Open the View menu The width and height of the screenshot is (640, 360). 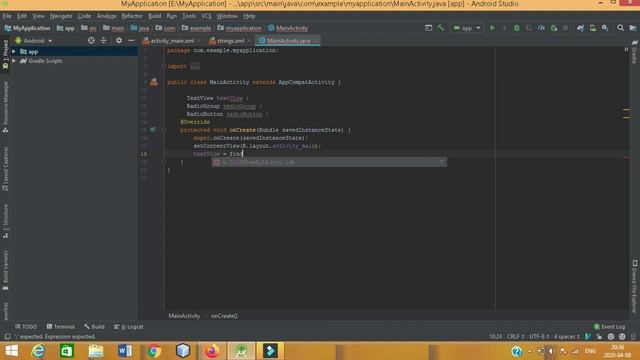38,16
